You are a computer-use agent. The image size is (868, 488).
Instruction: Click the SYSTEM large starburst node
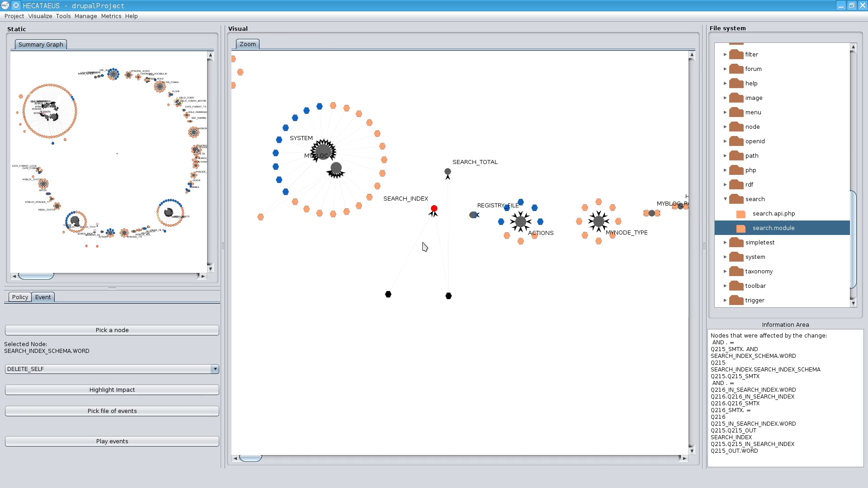(x=323, y=151)
